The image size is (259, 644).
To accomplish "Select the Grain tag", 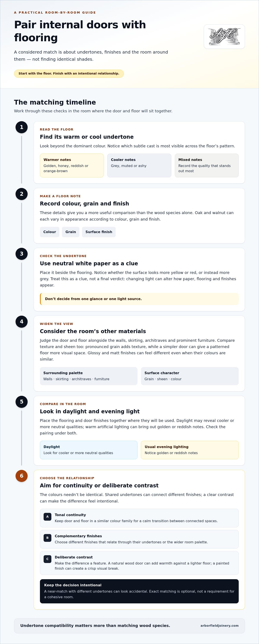I will 71,232.
